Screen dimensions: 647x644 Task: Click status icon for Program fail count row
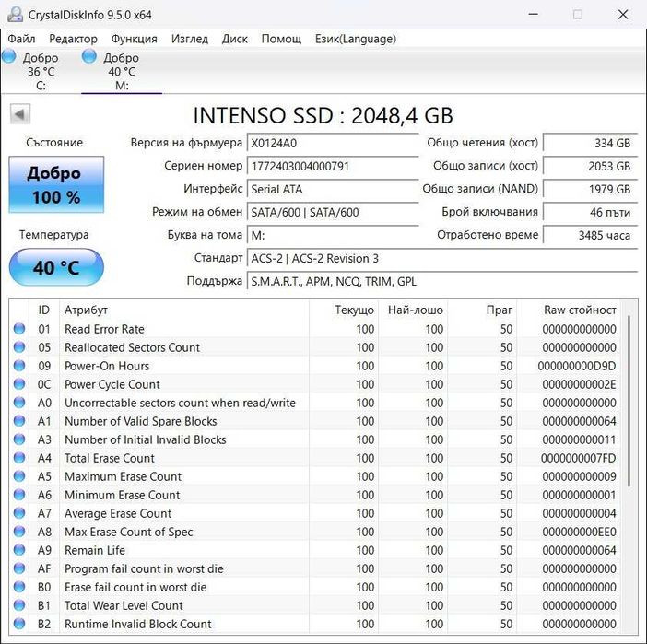(x=19, y=568)
